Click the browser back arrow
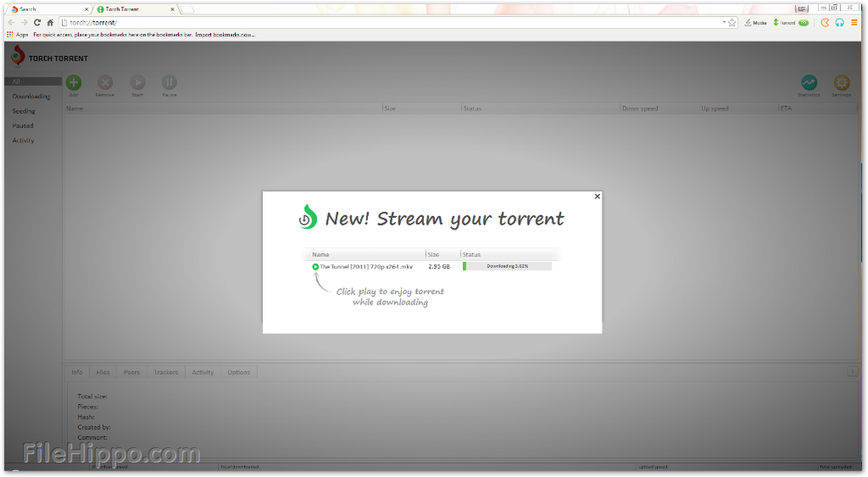 tap(11, 23)
